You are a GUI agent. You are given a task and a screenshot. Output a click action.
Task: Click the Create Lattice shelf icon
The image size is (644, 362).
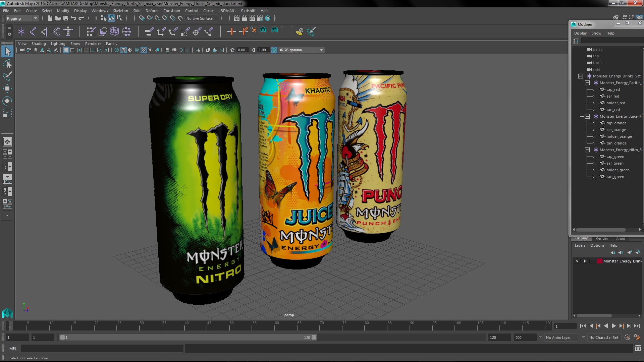(114, 32)
